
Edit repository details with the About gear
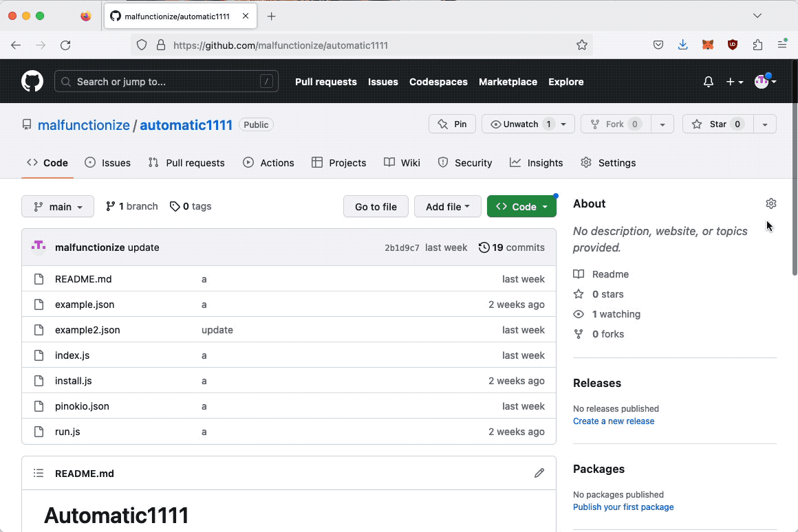tap(770, 203)
